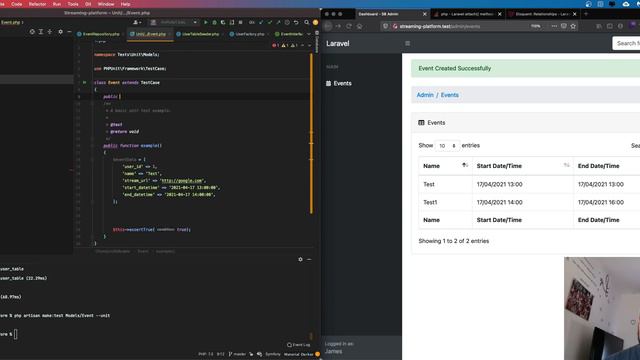Click the Admin breadcrumb link

(x=425, y=95)
